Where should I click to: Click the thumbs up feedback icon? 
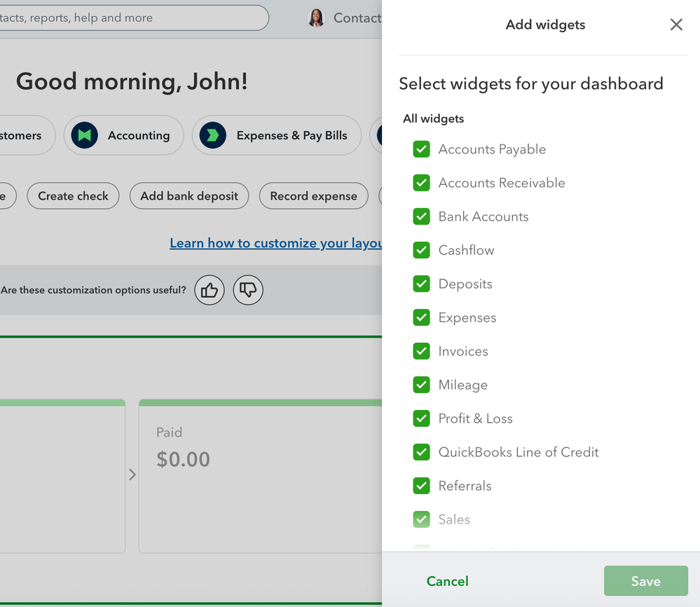tap(210, 290)
